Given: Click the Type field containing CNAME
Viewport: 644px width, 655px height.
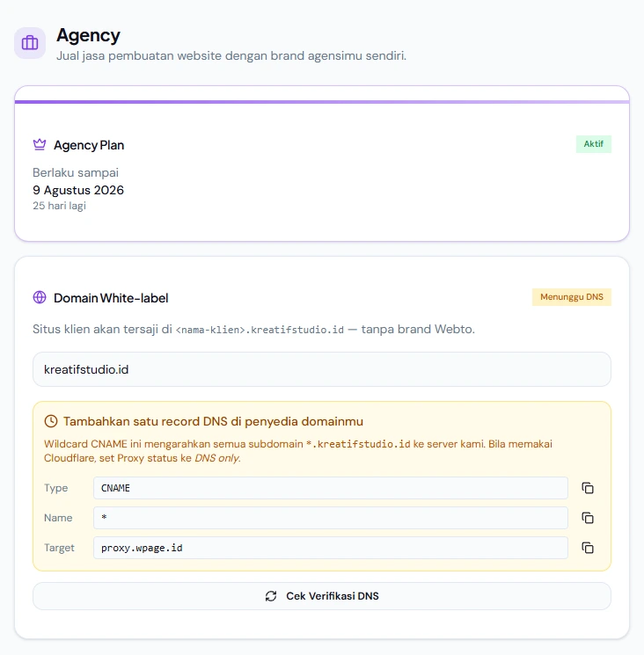Looking at the screenshot, I should [331, 488].
